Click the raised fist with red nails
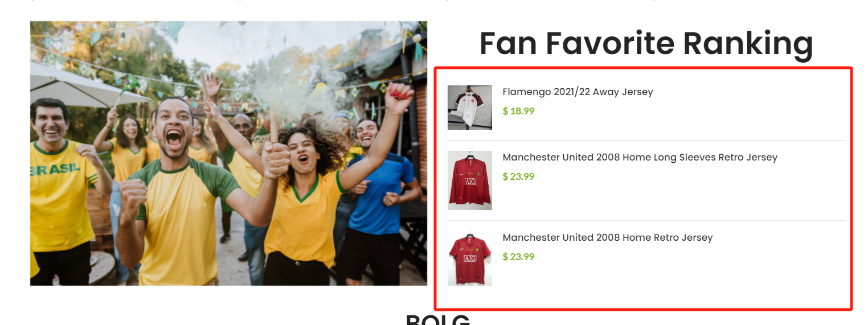Viewport: 868px width, 325px height. pyautogui.click(x=399, y=97)
